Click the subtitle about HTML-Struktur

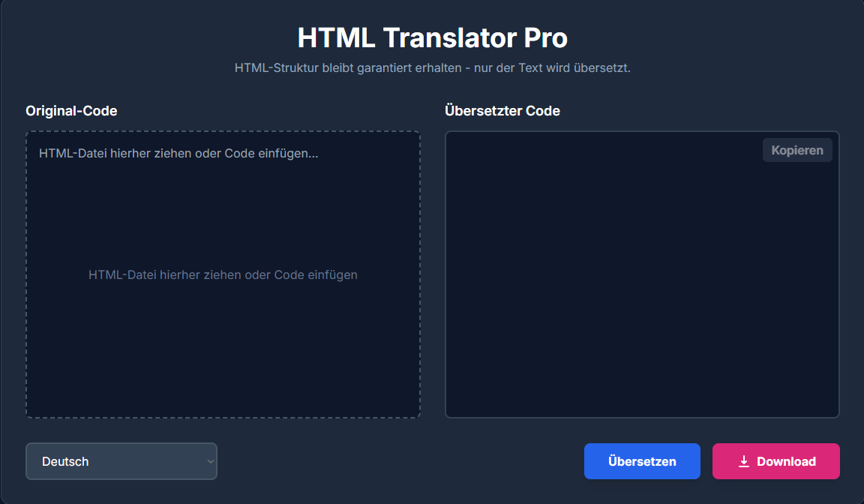tap(432, 67)
